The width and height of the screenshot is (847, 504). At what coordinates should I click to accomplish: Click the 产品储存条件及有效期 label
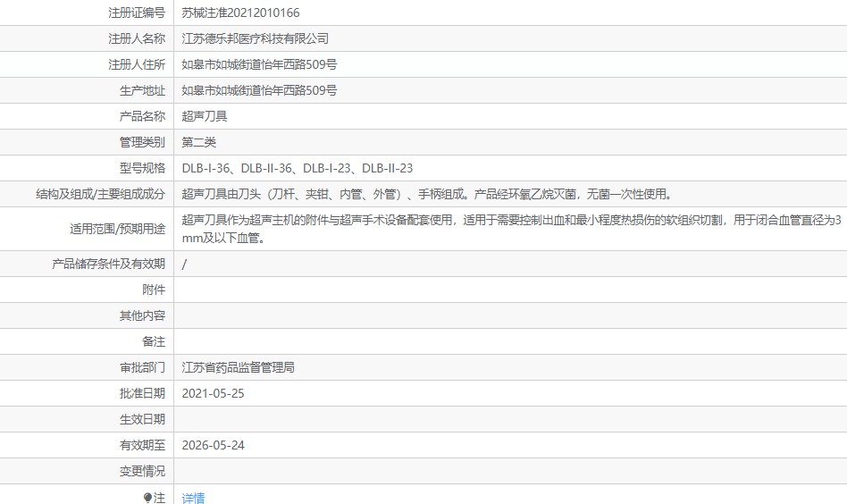pos(108,265)
